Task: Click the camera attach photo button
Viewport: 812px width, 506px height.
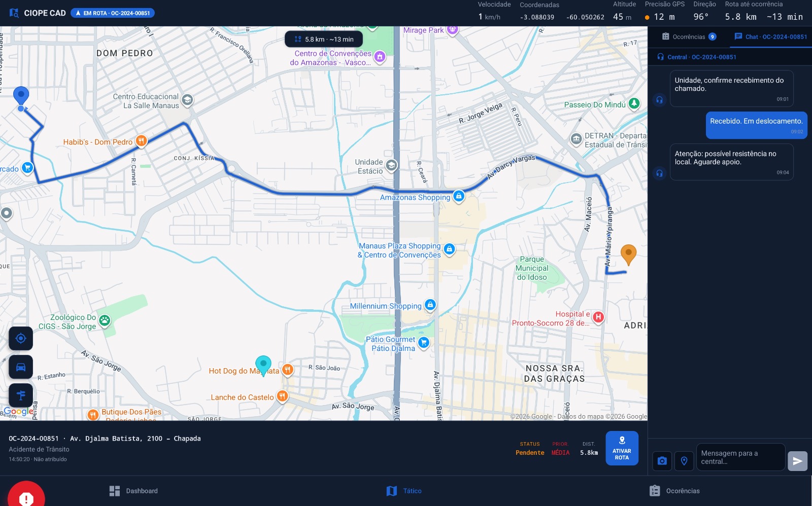Action: tap(662, 461)
